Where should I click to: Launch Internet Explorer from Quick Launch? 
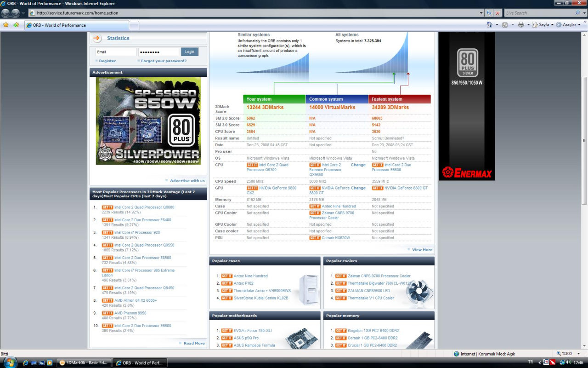click(26, 362)
